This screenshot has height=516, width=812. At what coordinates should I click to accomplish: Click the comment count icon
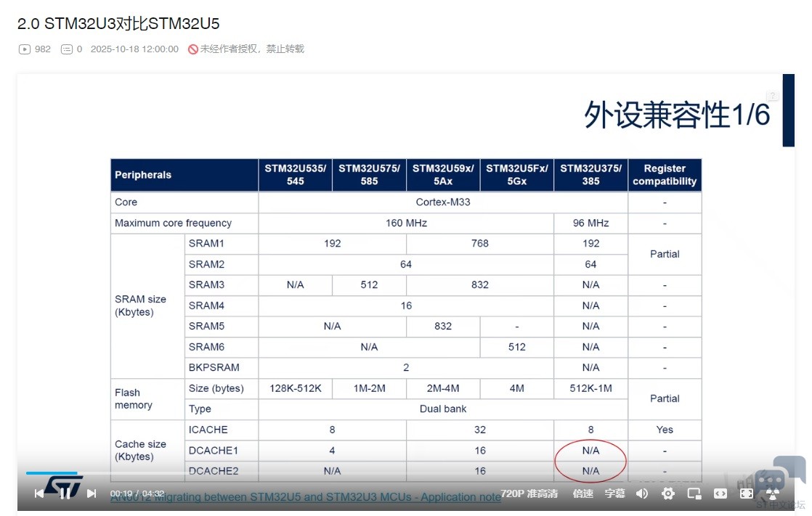click(67, 49)
